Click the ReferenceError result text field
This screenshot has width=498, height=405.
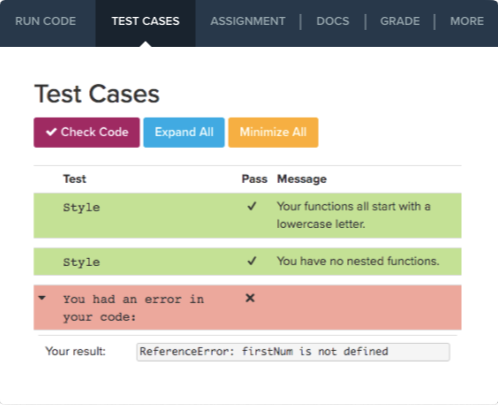pos(293,352)
